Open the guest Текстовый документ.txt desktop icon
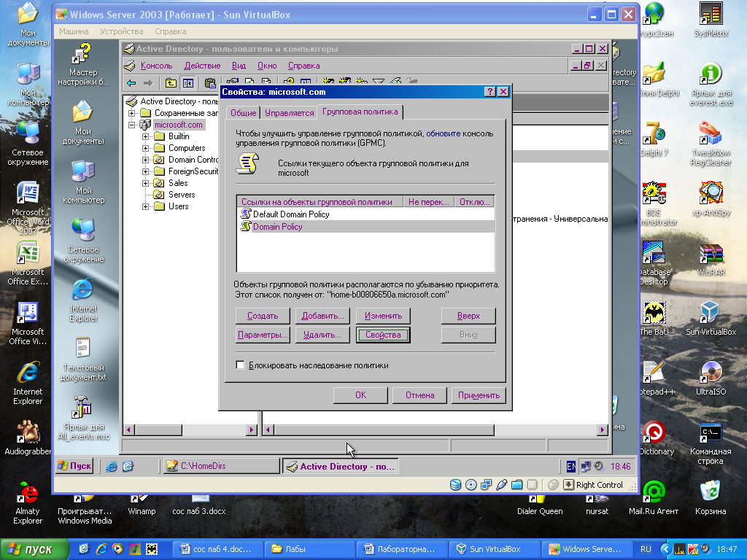This screenshot has width=747, height=560. (83, 359)
